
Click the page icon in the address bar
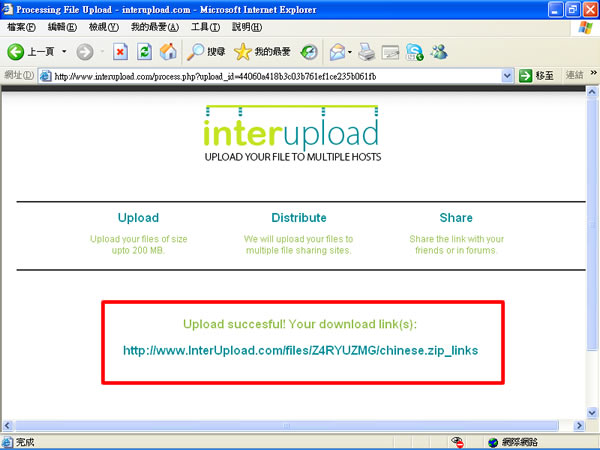pos(46,76)
